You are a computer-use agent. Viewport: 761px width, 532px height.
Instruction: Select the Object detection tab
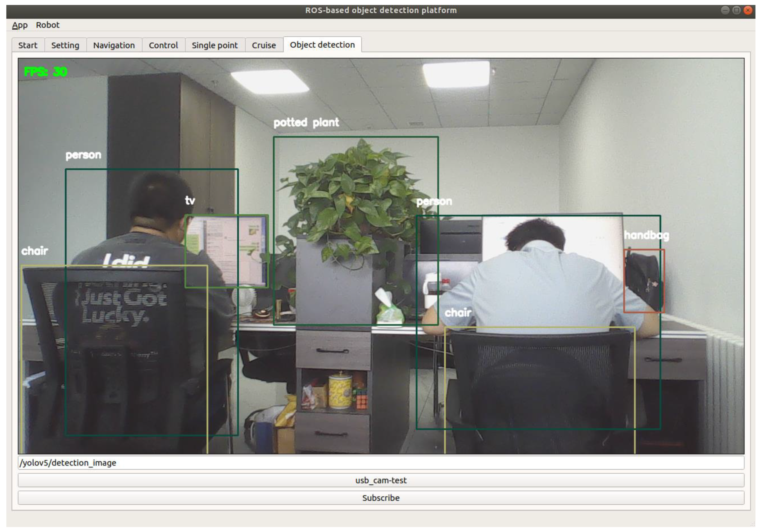pyautogui.click(x=322, y=45)
